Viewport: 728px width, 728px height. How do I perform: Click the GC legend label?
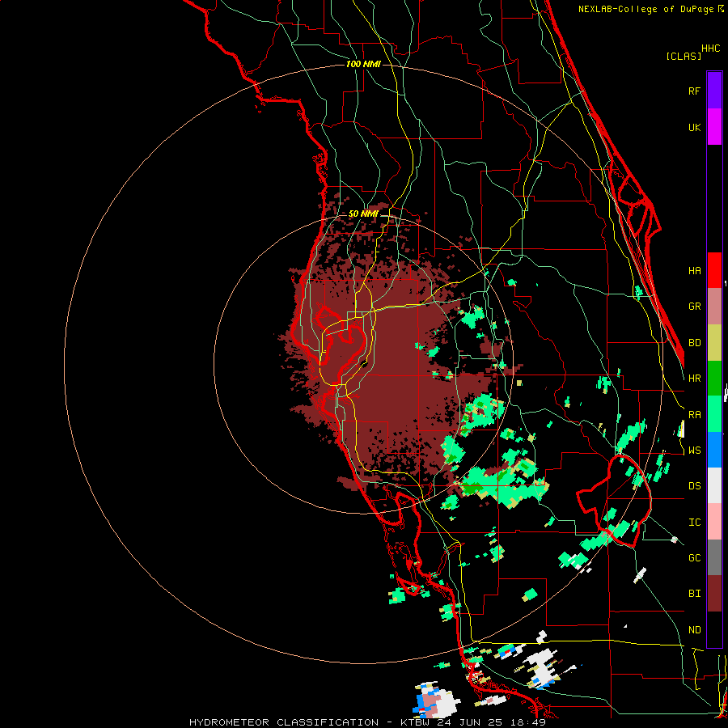pyautogui.click(x=694, y=558)
